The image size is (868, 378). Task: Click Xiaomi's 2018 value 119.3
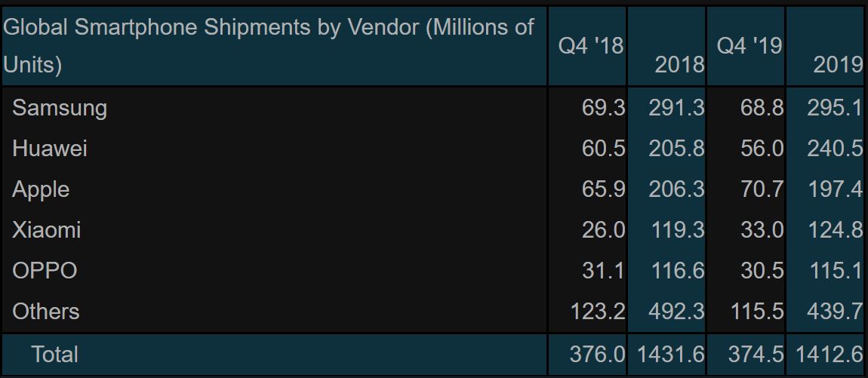click(x=676, y=230)
